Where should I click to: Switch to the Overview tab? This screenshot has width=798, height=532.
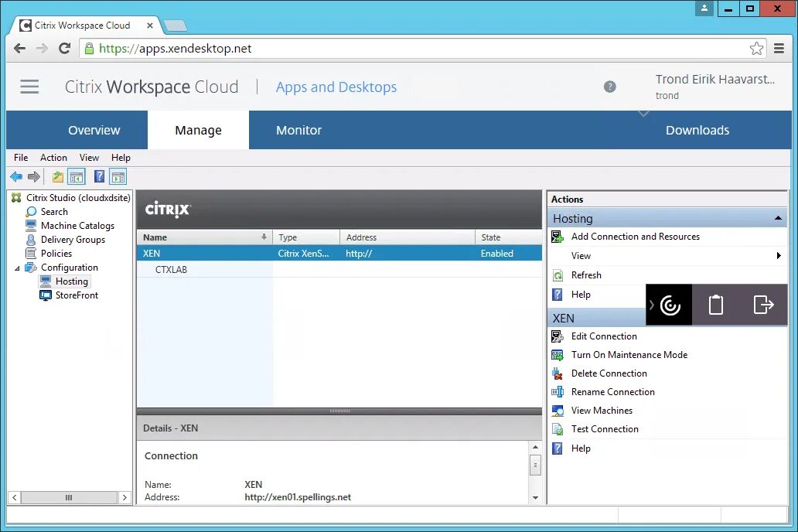(94, 131)
